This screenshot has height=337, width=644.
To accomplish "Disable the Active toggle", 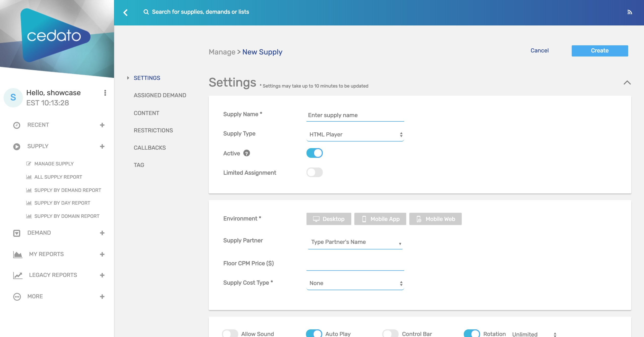I will 314,153.
